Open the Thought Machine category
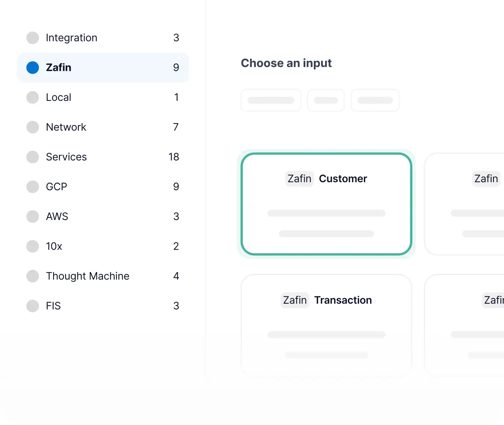Screen dimensions: 504x425 (103, 276)
